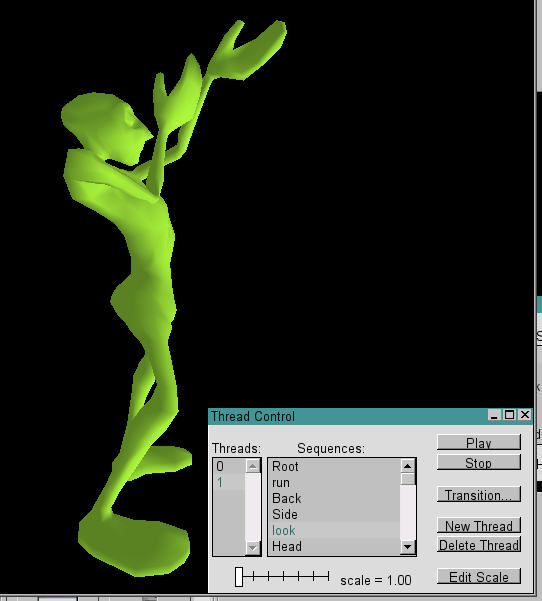This screenshot has height=601, width=542.
Task: Open Edit Scale
Action: 479,576
